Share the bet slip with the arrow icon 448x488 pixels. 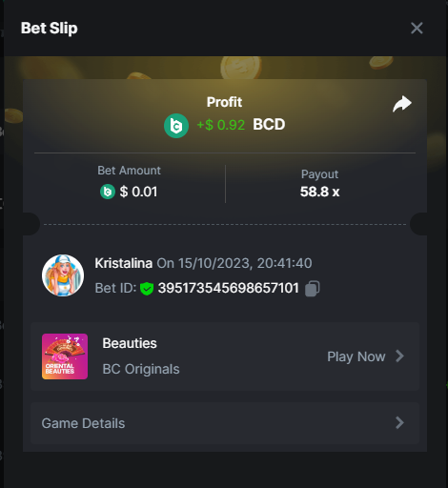(402, 104)
